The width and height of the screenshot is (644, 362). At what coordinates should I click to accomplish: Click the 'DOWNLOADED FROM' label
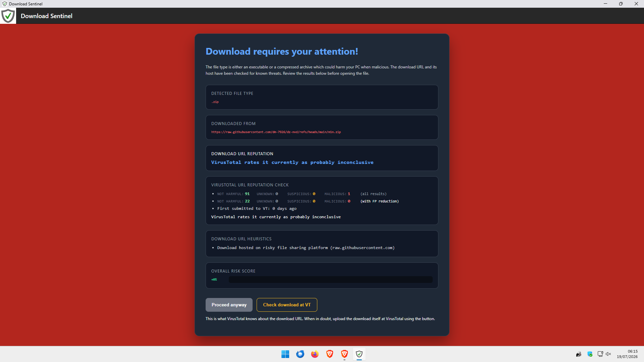(233, 124)
